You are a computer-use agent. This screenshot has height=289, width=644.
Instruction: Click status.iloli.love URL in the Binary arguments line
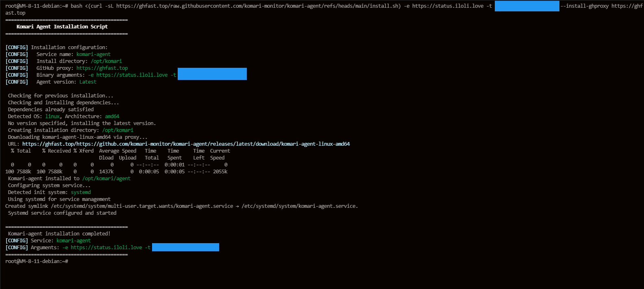click(x=132, y=75)
